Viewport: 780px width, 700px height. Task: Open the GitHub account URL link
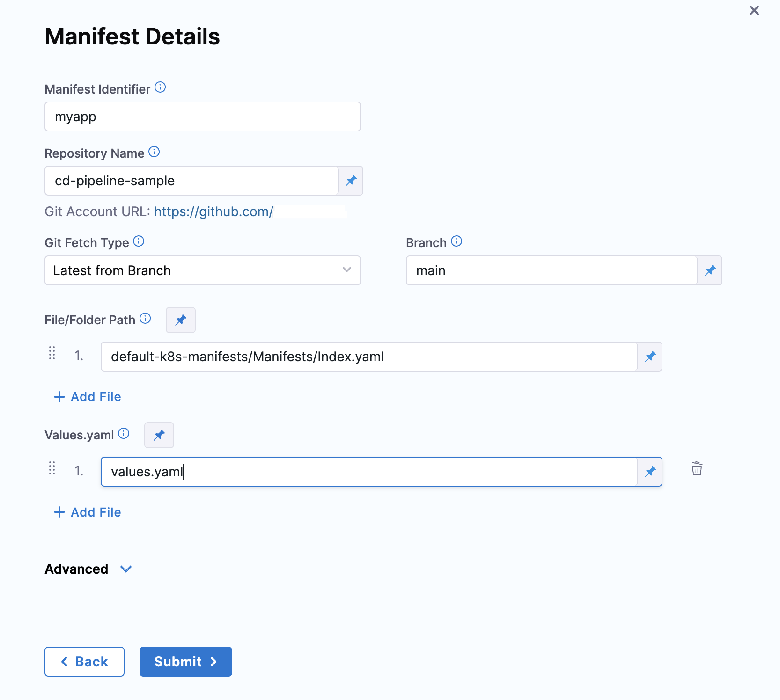(213, 212)
